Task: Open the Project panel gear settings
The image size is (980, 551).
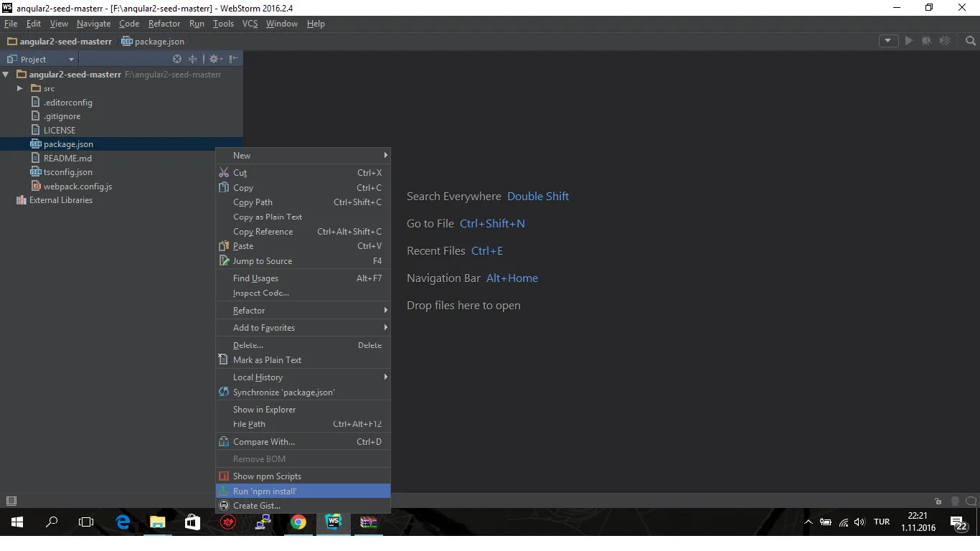Action: coord(214,59)
